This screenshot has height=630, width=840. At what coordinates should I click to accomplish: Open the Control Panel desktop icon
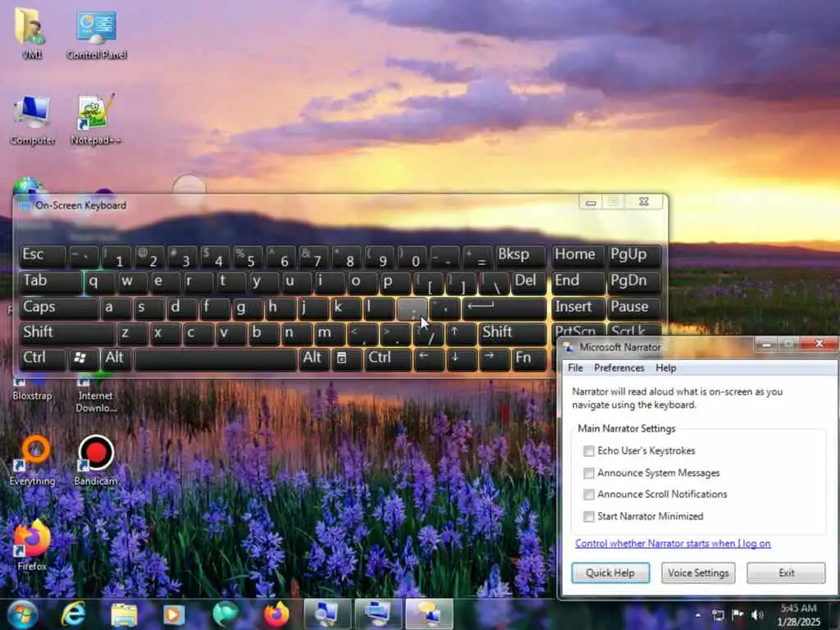pyautogui.click(x=97, y=33)
